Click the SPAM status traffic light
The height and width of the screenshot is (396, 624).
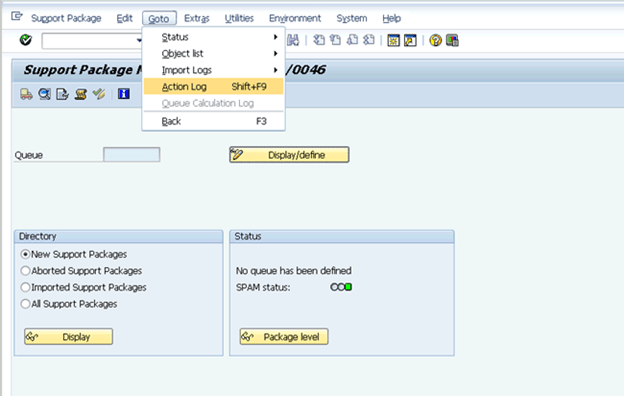tap(341, 287)
